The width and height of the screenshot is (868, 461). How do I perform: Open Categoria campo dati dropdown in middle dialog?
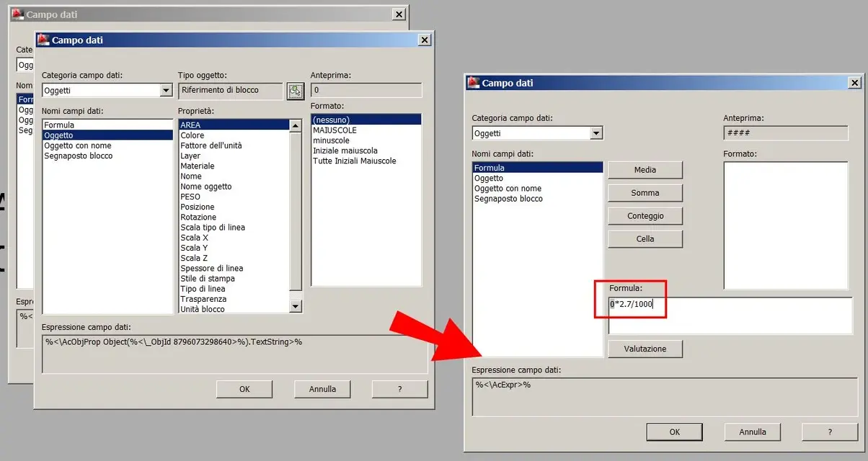click(167, 91)
